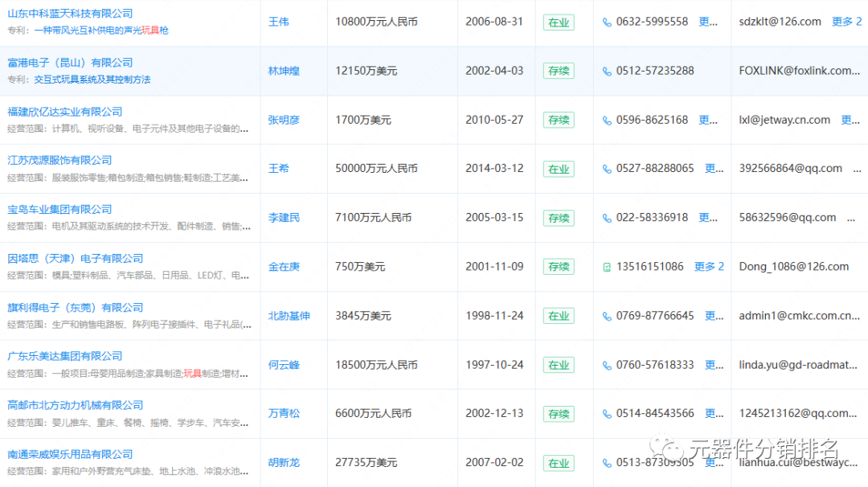Viewport: 868px width, 487px height.
Task: Open company 宝岛车业集团有限公司
Action: click(59, 210)
